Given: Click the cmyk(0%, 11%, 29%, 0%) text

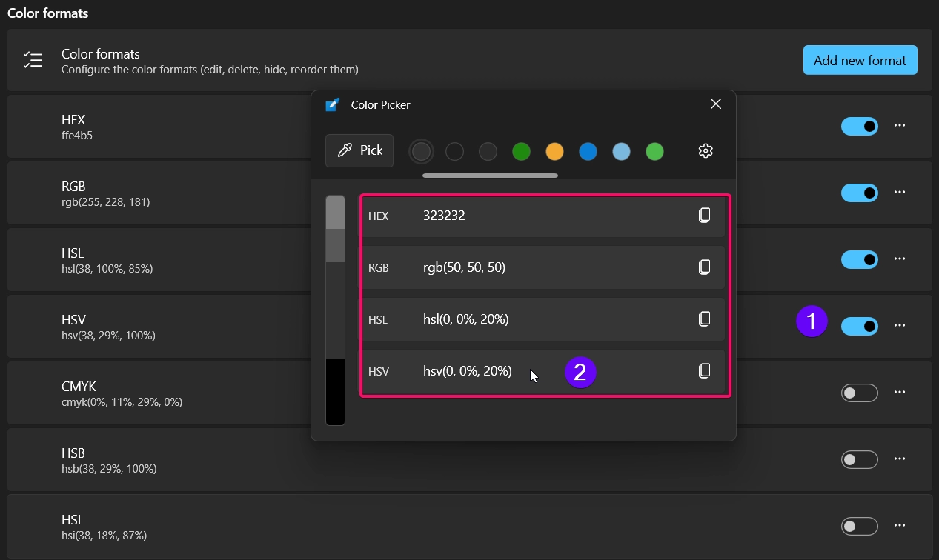Looking at the screenshot, I should [122, 401].
